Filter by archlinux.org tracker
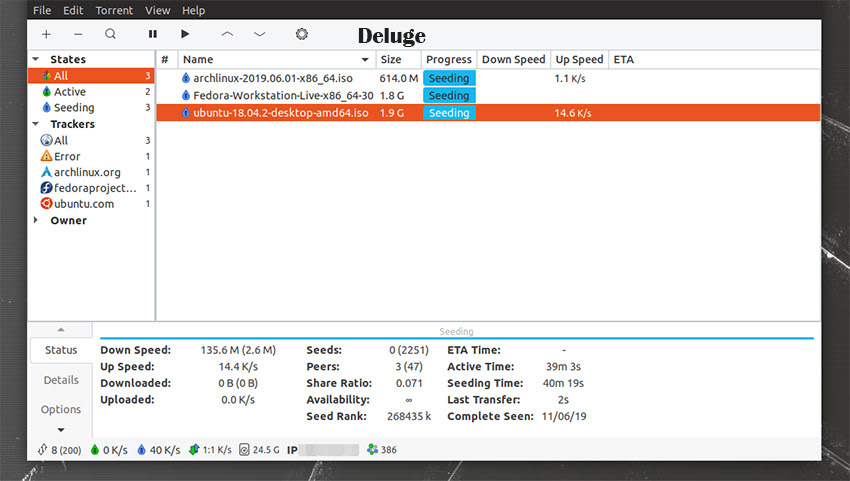This screenshot has width=850, height=481. tap(91, 172)
